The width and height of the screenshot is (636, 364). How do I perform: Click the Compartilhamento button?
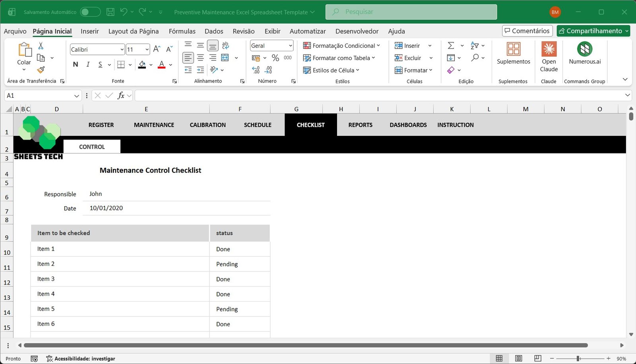coord(593,31)
